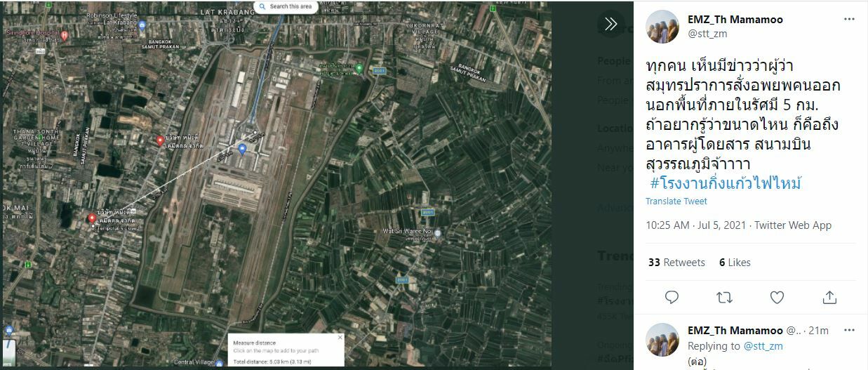Close the Measure distance box
Screen dimensions: 868x370
pos(340,338)
